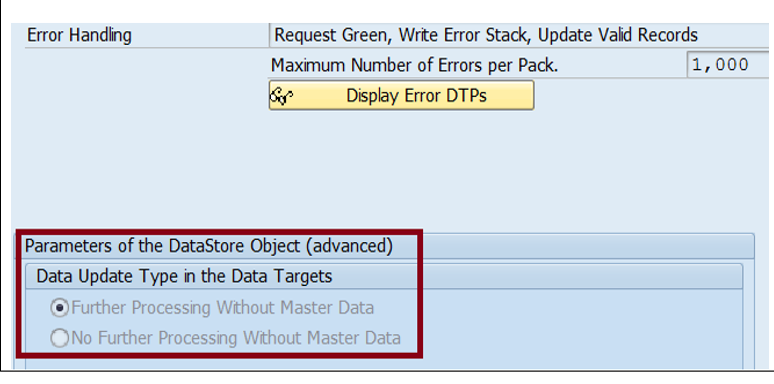
Task: Click the Display Error DTPs caption text
Action: coord(417,95)
